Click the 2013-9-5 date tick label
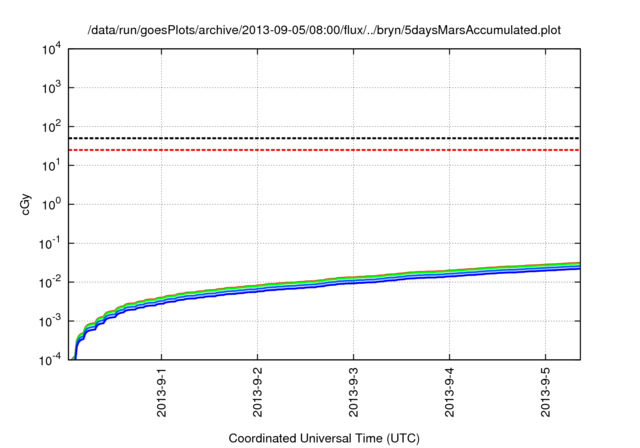Image resolution: width=640 pixels, height=448 pixels. pos(545,392)
